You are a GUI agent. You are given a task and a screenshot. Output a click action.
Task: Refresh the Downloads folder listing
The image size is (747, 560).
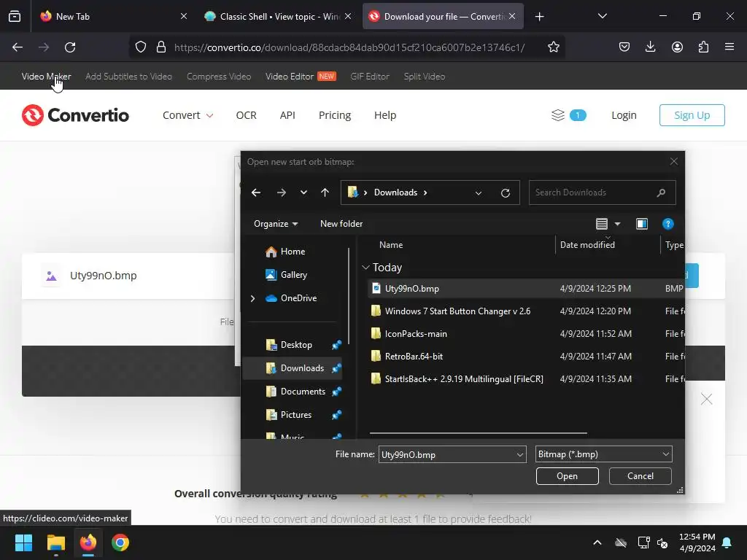tap(506, 192)
